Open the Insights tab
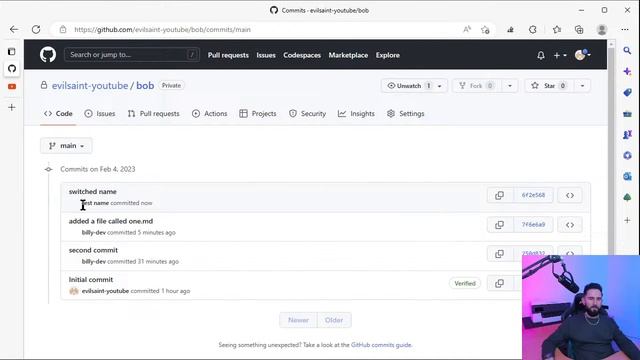Viewport: 640px width, 360px height. [356, 113]
